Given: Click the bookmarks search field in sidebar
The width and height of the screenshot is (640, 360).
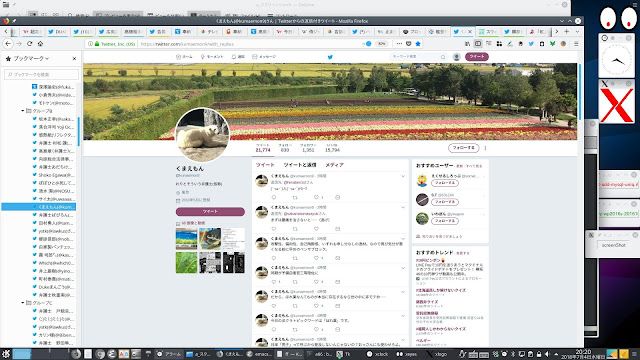Looking at the screenshot, I should [x=41, y=74].
